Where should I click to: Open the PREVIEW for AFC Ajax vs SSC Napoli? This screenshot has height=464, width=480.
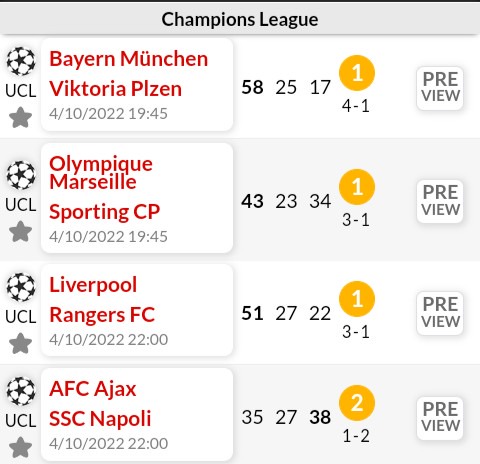440,418
